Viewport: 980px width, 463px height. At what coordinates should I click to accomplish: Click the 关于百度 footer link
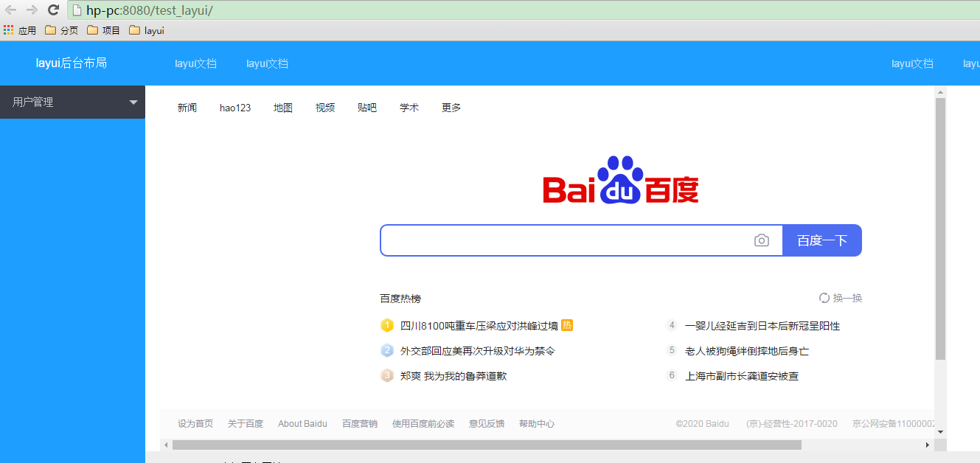click(246, 424)
